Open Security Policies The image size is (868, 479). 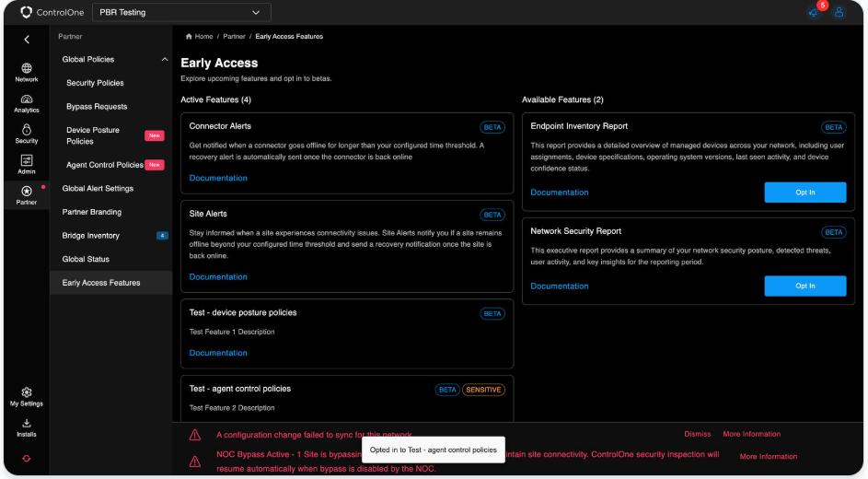pyautogui.click(x=95, y=83)
